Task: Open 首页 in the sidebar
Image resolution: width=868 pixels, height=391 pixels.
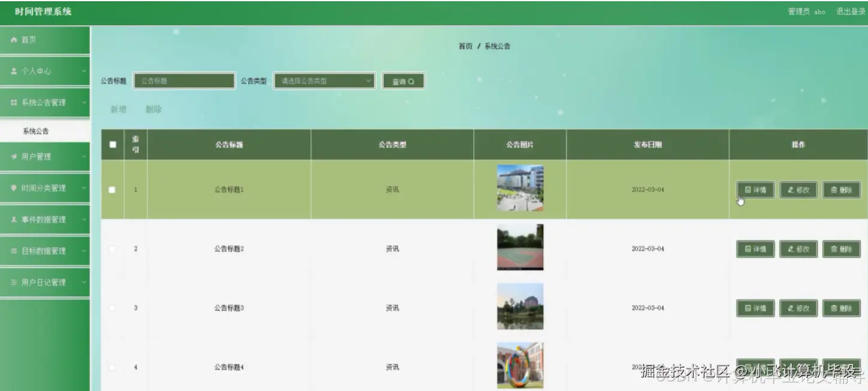Action: click(45, 40)
